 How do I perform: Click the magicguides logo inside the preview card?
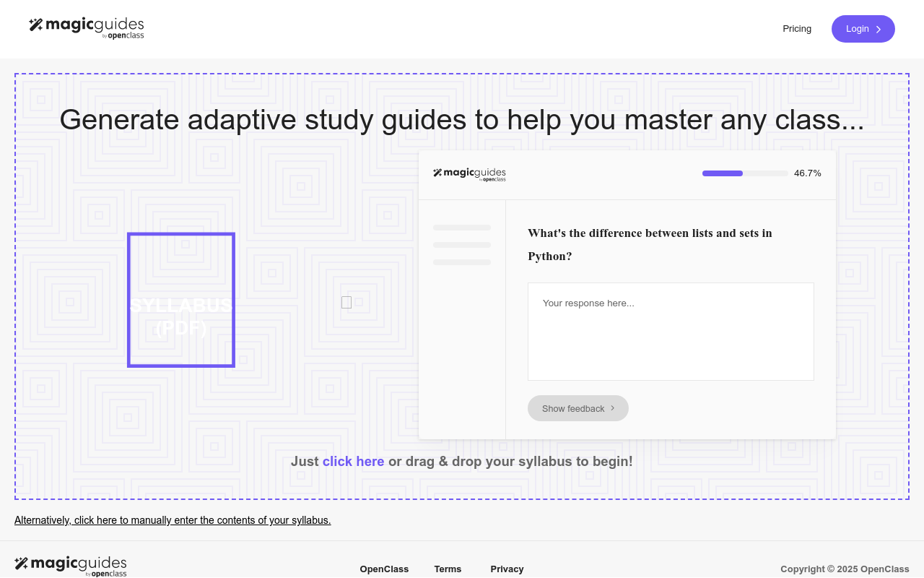[x=469, y=174]
